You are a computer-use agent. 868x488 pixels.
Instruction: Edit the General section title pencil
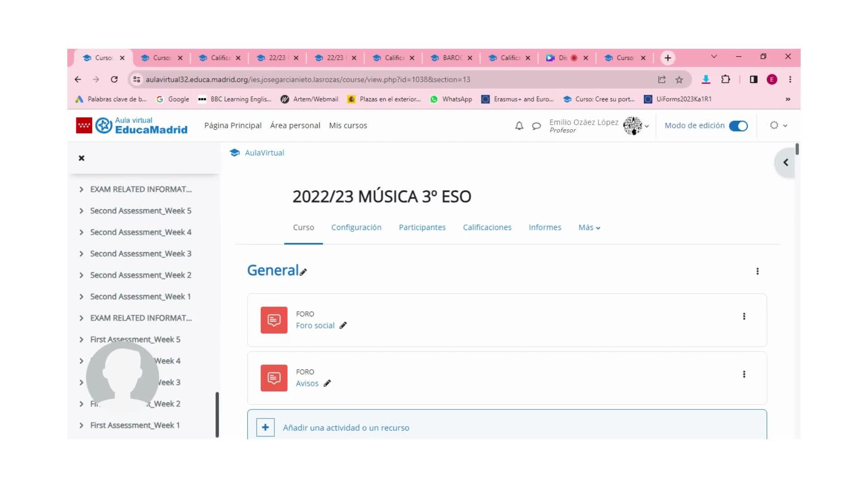click(x=303, y=272)
